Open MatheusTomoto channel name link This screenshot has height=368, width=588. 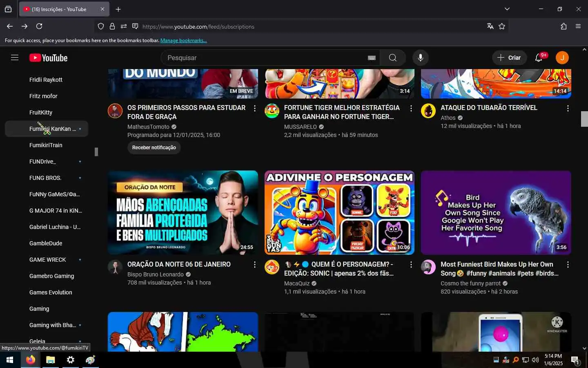pyautogui.click(x=148, y=127)
